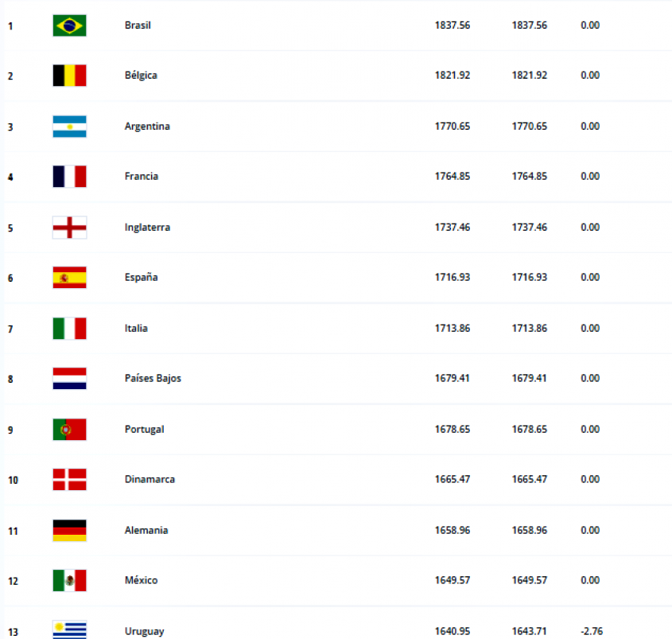This screenshot has width=672, height=639.
Task: Open the Brasil team link
Action: click(x=138, y=25)
